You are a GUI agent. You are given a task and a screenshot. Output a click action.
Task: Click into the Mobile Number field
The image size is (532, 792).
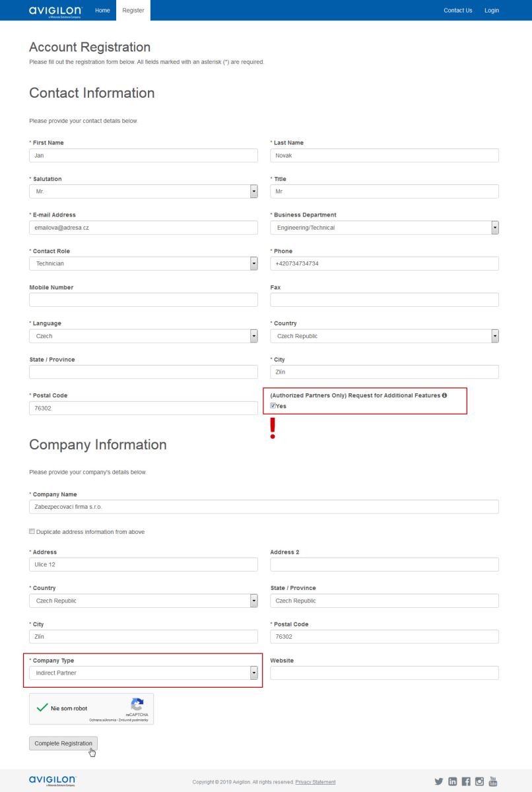click(143, 300)
